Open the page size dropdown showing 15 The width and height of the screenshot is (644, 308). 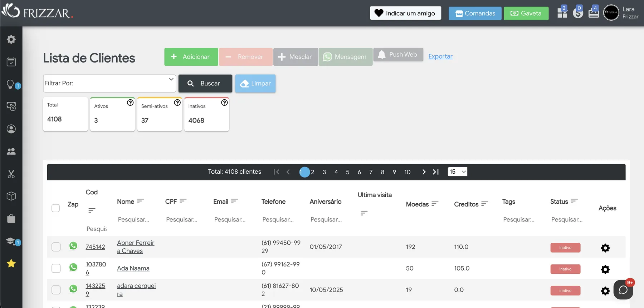pyautogui.click(x=457, y=172)
